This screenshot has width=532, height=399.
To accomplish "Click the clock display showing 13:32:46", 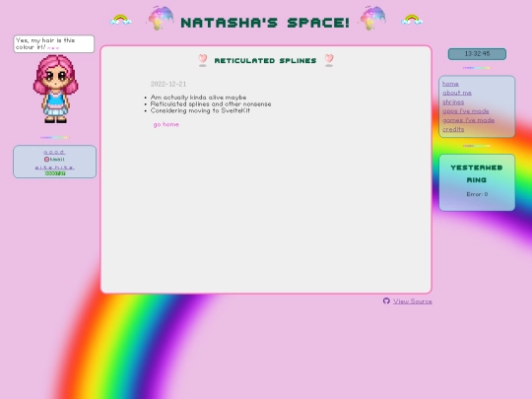I will coord(477,54).
